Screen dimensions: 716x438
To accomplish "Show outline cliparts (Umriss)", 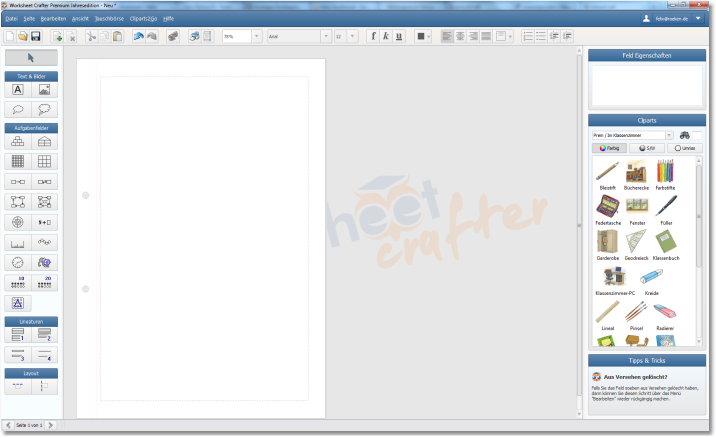I will click(x=684, y=148).
